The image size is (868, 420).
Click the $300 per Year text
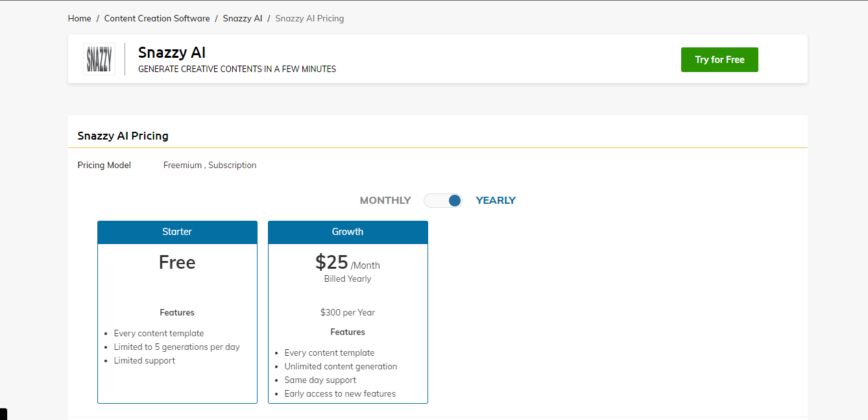[348, 313]
